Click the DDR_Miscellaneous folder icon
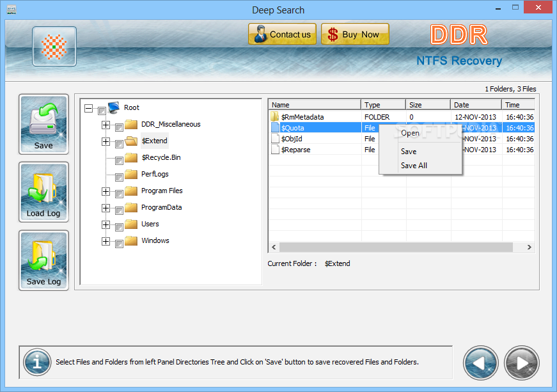 (131, 124)
